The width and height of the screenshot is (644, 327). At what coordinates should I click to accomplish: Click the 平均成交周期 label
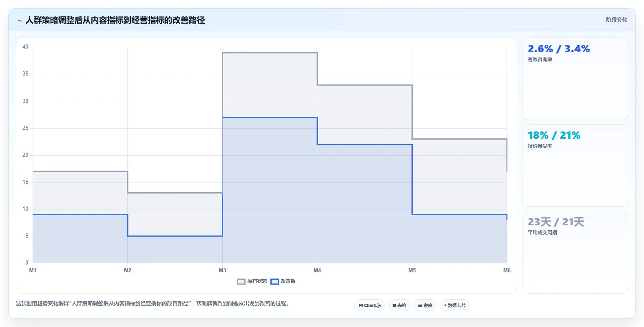click(x=542, y=233)
